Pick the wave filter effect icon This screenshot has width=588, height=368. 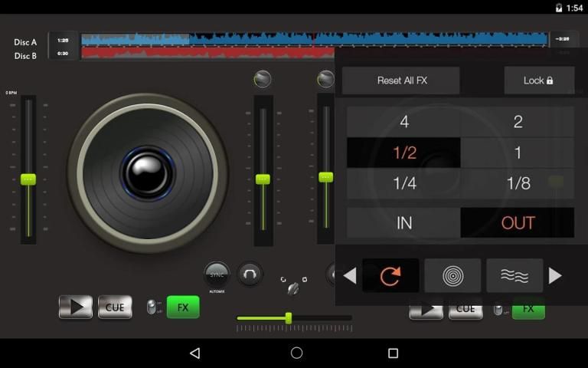[x=514, y=276]
